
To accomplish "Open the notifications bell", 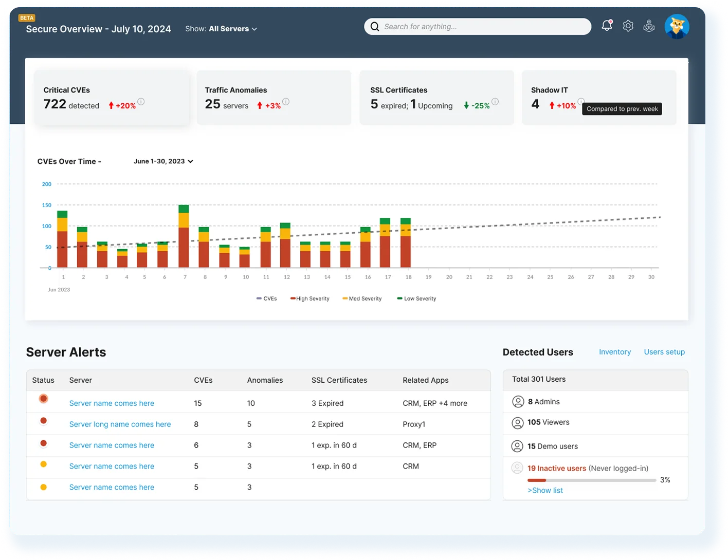I will pyautogui.click(x=607, y=26).
